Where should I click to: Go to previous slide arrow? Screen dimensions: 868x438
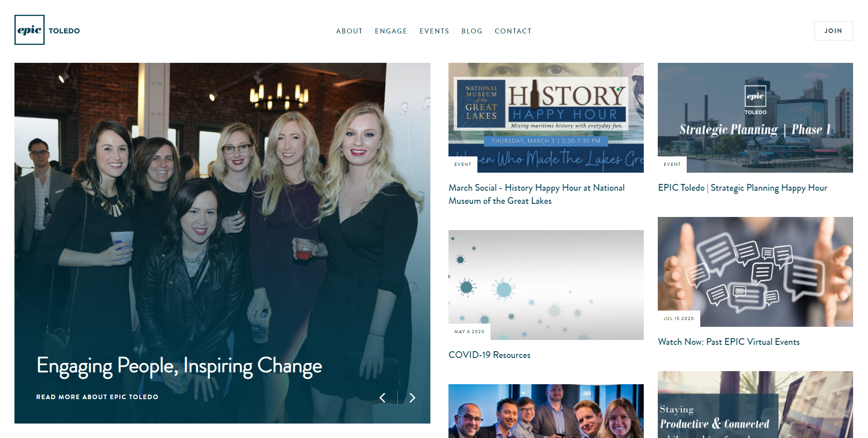pos(382,398)
